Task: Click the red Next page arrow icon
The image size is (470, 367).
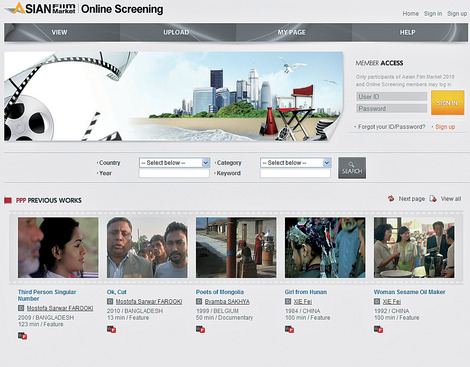Action: [x=391, y=198]
